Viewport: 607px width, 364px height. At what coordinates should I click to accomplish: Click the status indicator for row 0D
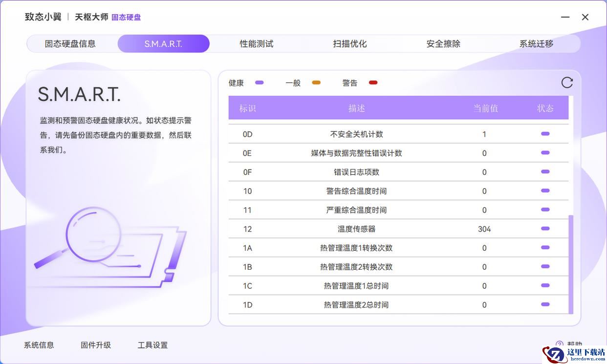[x=545, y=134]
